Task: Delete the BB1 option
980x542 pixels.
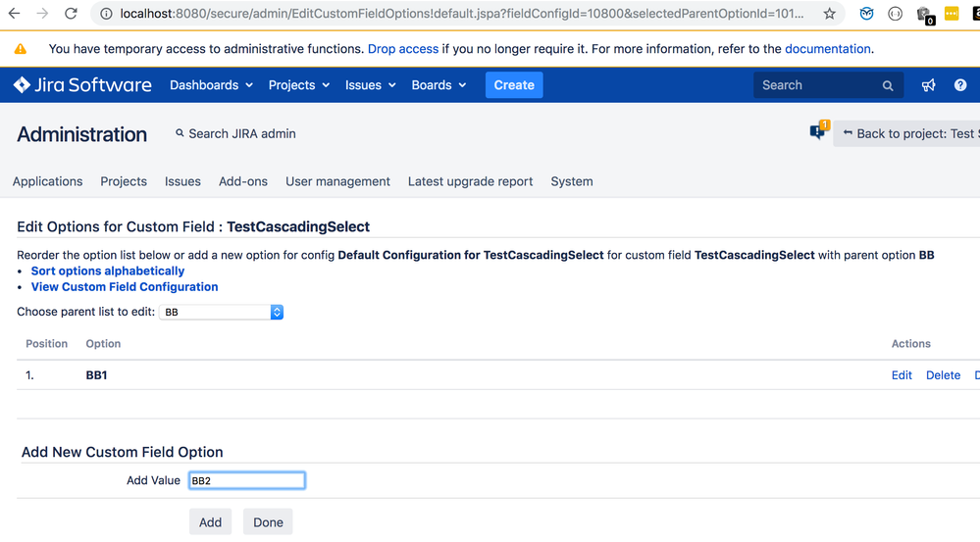Action: pos(943,374)
